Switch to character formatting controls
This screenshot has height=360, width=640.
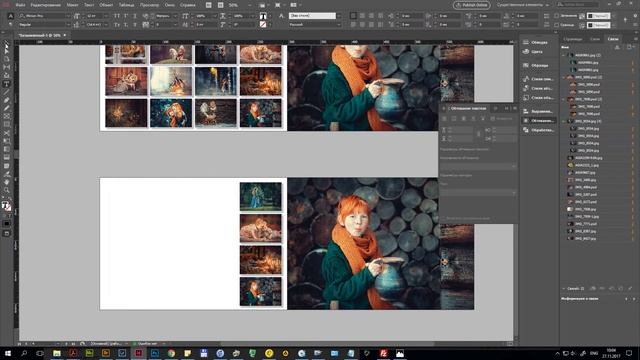pos(11,16)
